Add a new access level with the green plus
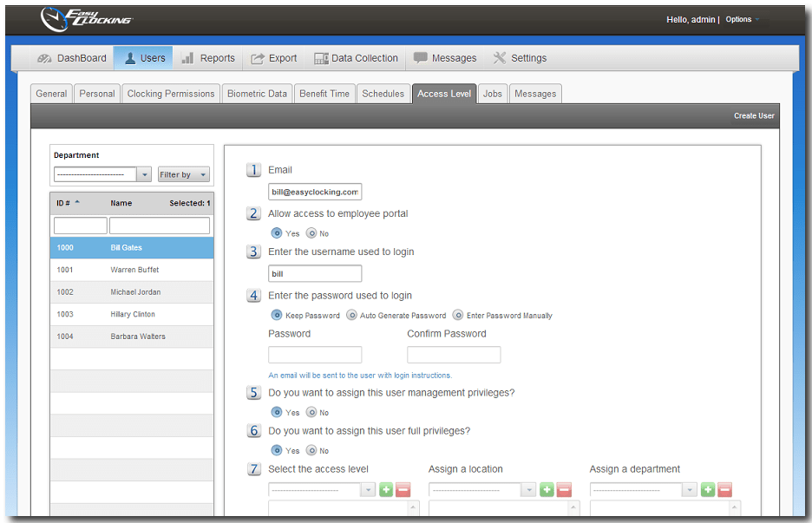812x523 pixels. [x=385, y=489]
